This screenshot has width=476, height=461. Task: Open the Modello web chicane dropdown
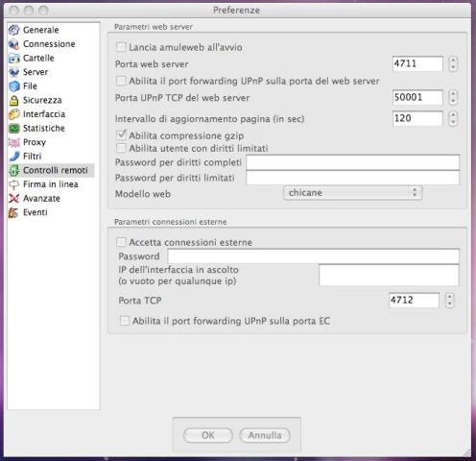tap(353, 193)
